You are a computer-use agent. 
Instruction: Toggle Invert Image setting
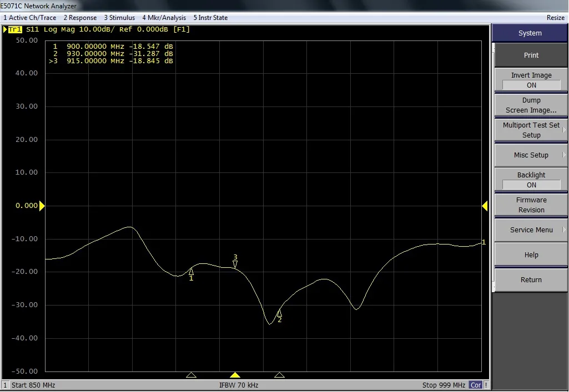[x=531, y=80]
